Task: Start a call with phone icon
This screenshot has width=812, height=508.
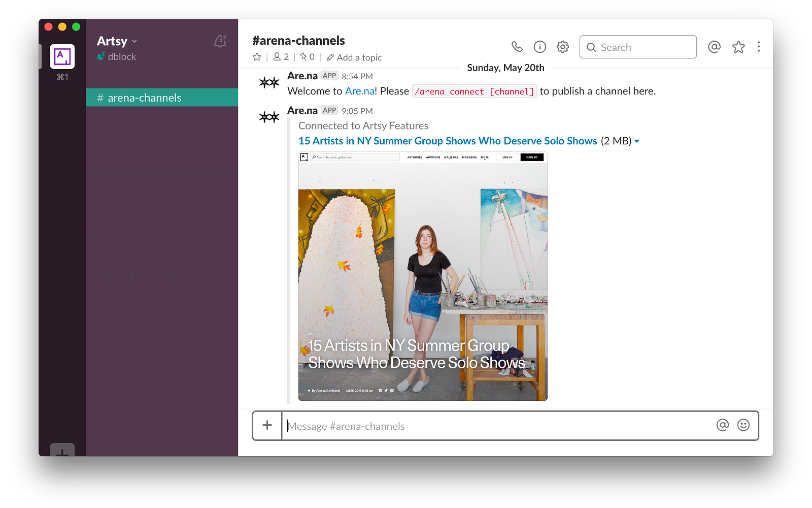Action: click(517, 47)
